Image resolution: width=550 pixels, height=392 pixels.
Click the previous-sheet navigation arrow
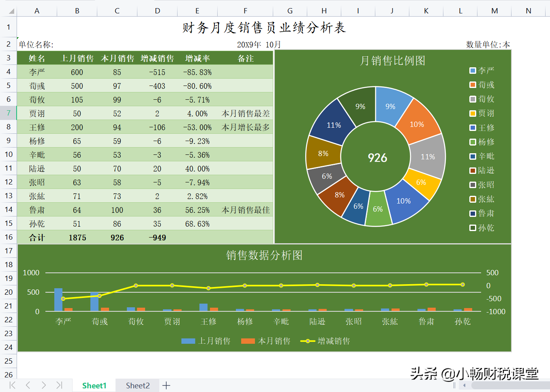point(27,386)
